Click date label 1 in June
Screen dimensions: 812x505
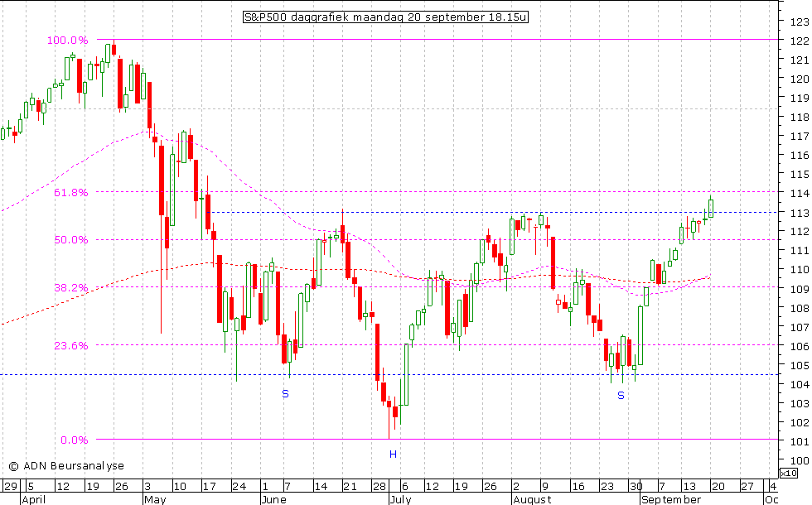264,487
